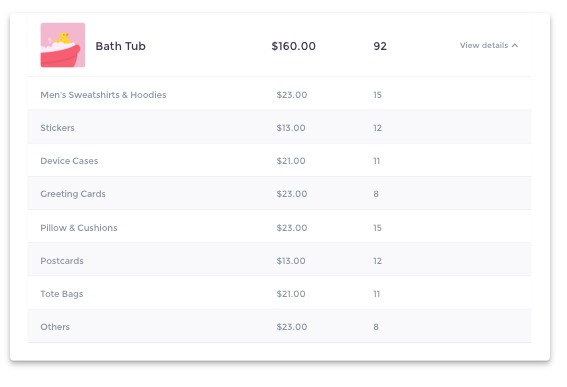The image size is (567, 387).
Task: Select the Postcards row
Action: (x=279, y=260)
